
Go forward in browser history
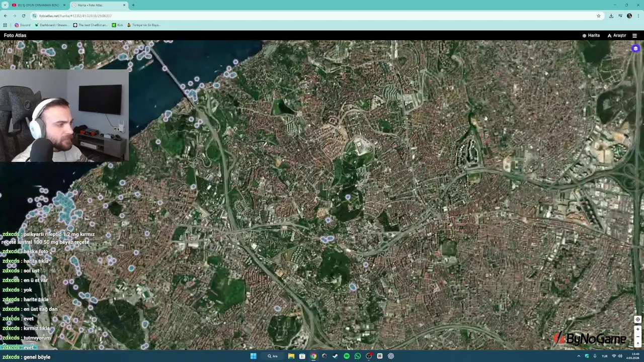click(x=14, y=16)
